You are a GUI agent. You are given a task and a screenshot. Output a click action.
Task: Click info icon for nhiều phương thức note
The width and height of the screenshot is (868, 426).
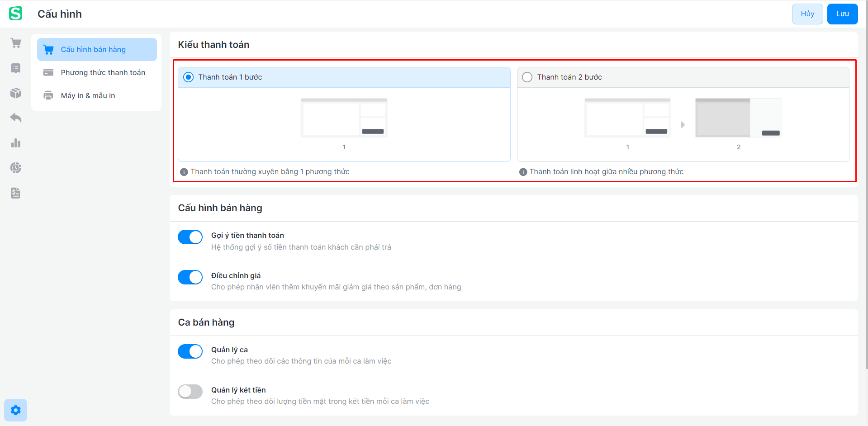point(523,172)
